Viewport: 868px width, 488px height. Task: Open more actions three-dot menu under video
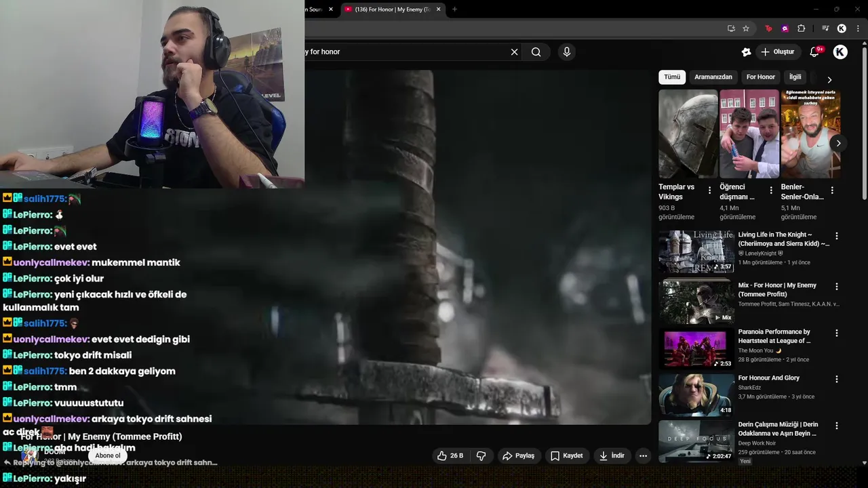coord(643,456)
